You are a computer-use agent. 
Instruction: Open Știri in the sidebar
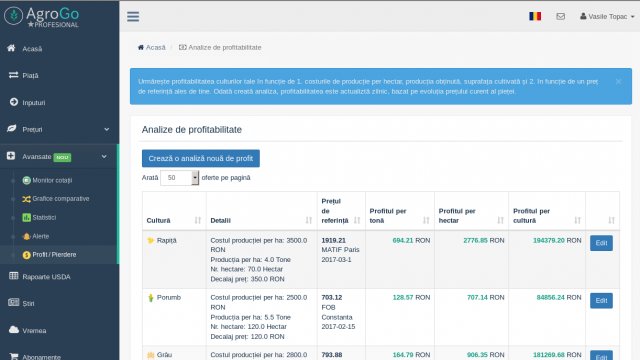[59, 303]
